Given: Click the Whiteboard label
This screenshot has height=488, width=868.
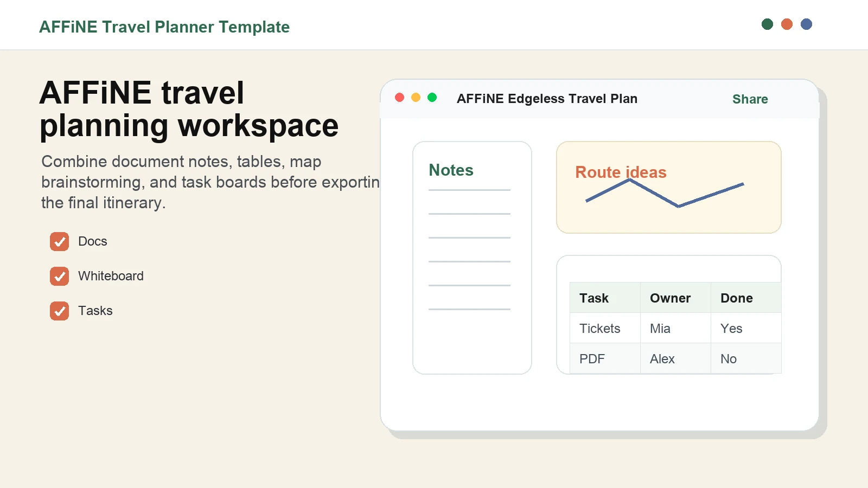Looking at the screenshot, I should tap(111, 276).
